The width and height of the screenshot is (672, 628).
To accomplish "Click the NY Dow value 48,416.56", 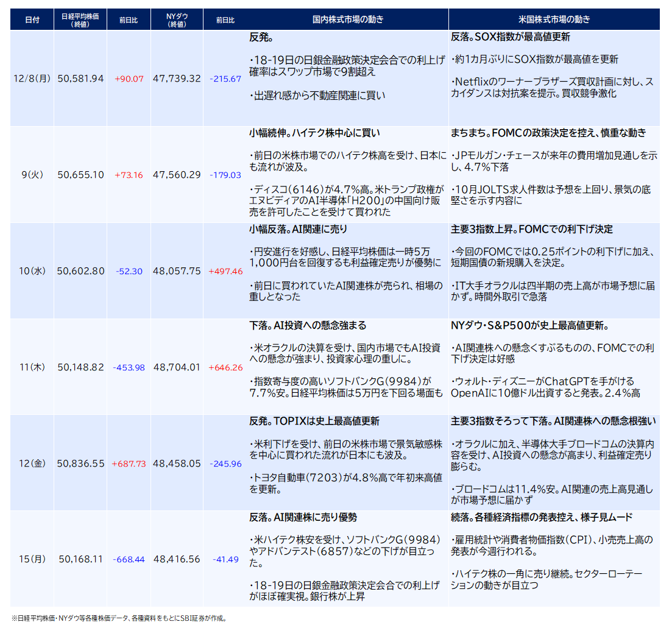I will point(177,559).
